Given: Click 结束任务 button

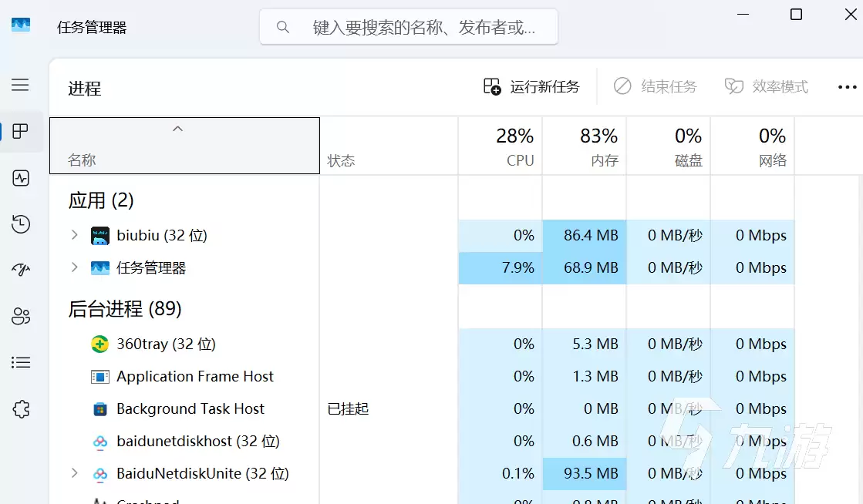Looking at the screenshot, I should (655, 86).
